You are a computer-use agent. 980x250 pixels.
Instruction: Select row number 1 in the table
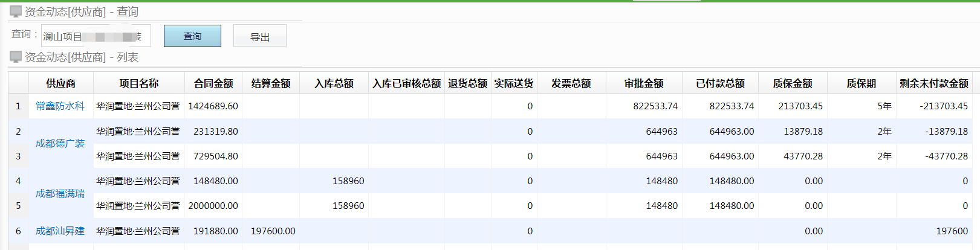coord(18,106)
